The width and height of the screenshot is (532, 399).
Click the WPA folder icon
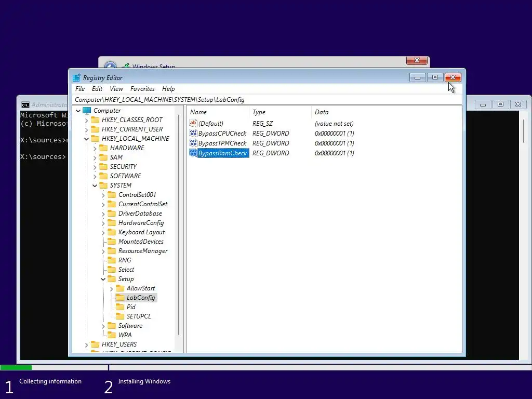click(112, 335)
